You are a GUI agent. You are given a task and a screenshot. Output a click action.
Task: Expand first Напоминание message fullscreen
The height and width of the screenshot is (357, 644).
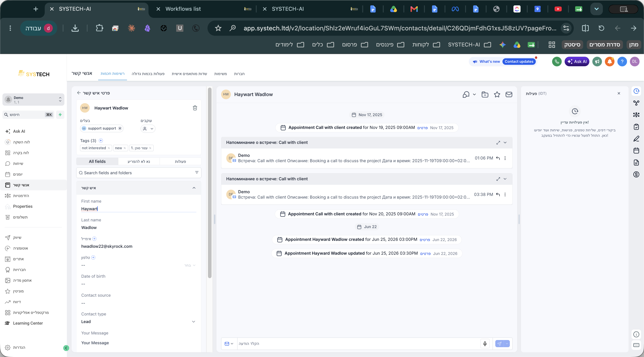tap(498, 142)
